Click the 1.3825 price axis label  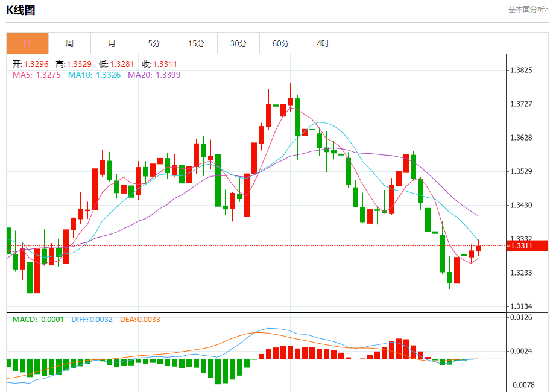click(521, 70)
